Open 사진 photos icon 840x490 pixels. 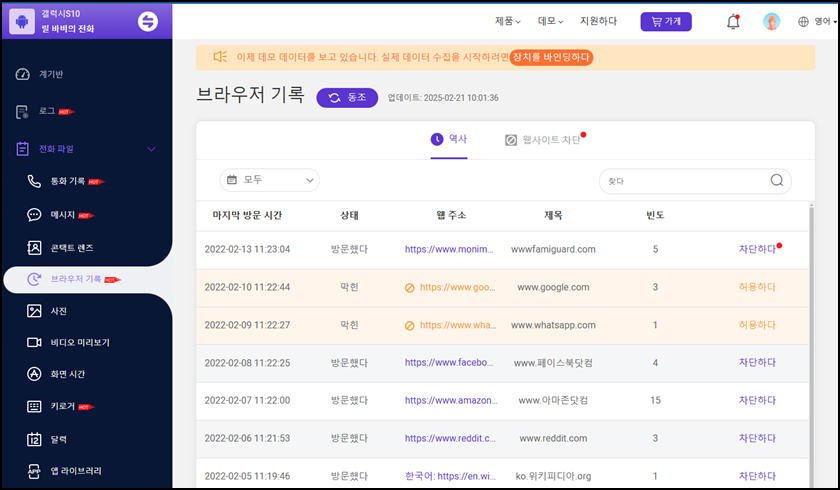34,311
